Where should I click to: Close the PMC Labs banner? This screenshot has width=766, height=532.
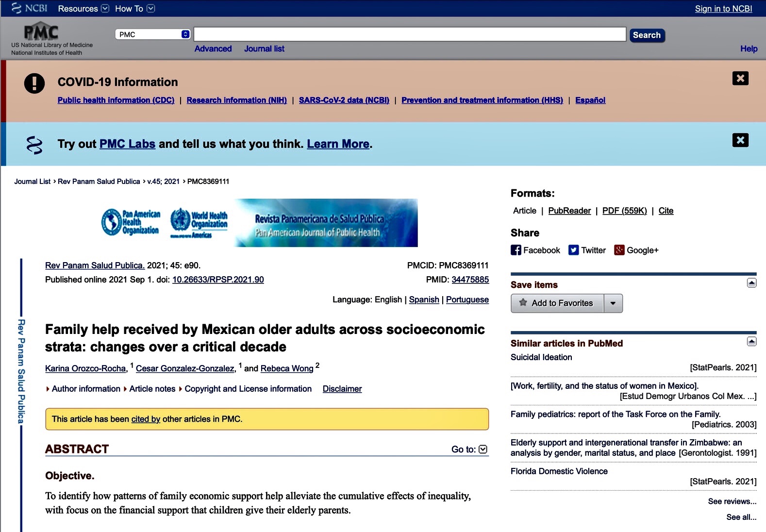[x=740, y=140]
